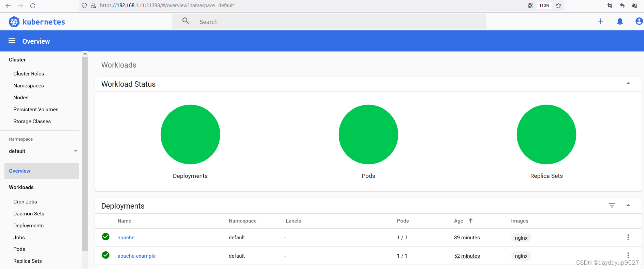Click the browser address bar URL
Image resolution: width=644 pixels, height=269 pixels.
pyautogui.click(x=167, y=5)
